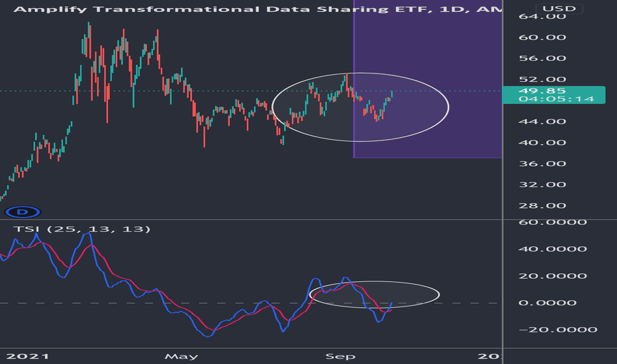Click the 0.0000 TSI axis label
This screenshot has height=364, width=617.
(x=547, y=302)
